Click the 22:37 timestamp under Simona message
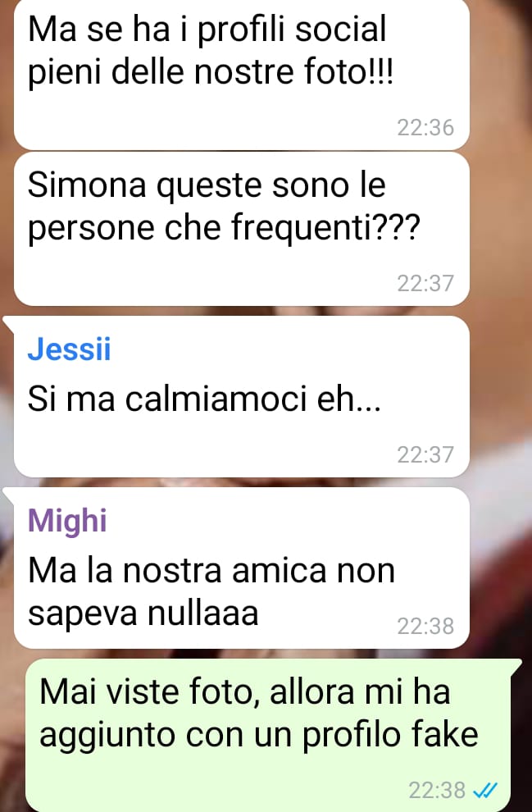 pyautogui.click(x=425, y=283)
